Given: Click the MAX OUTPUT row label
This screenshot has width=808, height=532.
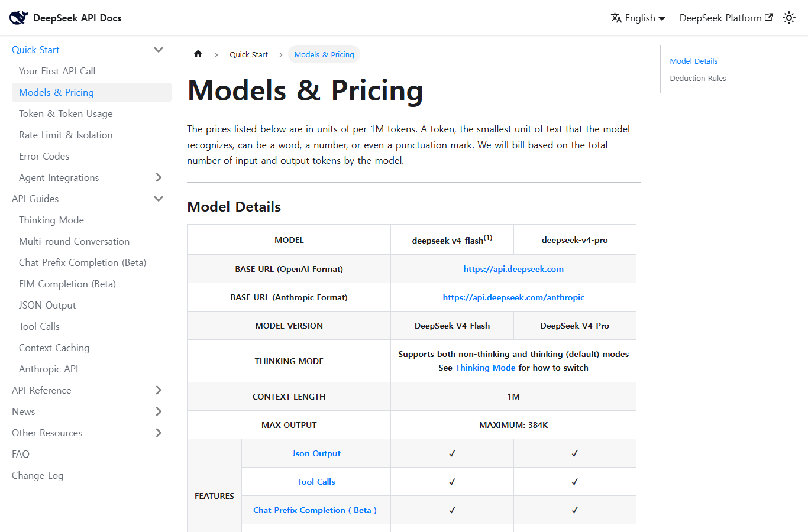Looking at the screenshot, I should click(289, 425).
